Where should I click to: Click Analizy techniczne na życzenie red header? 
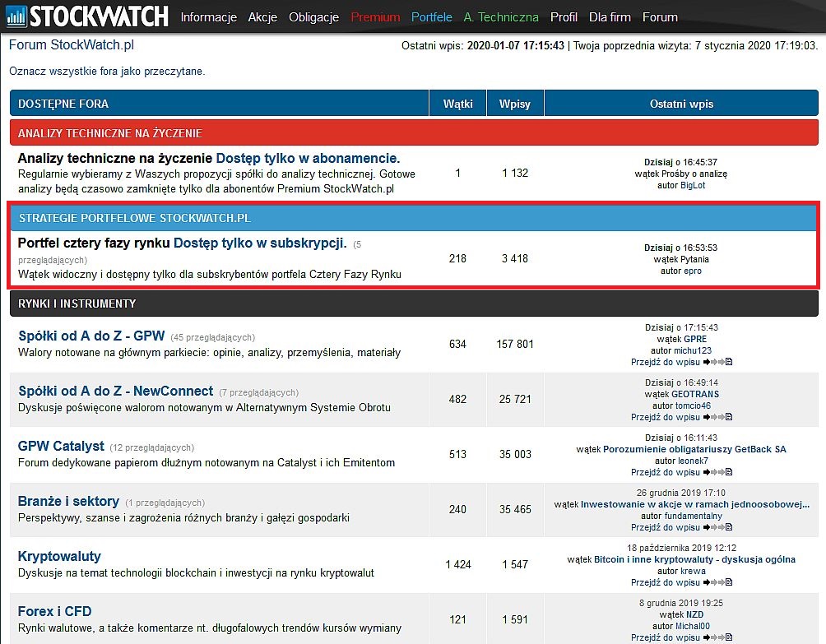(414, 132)
